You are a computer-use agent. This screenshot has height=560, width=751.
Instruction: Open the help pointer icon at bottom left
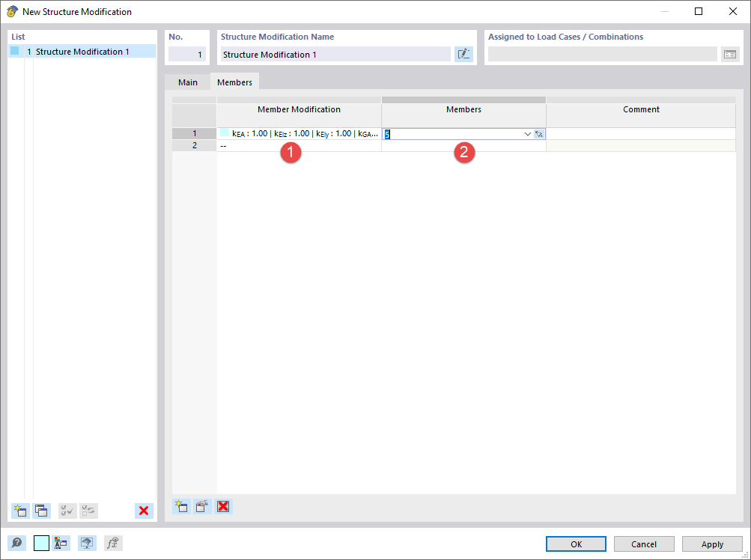pyautogui.click(x=16, y=543)
